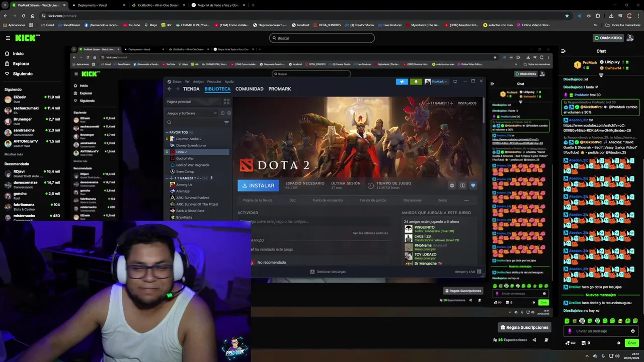Switch to KickBotPro browser tab
The width and height of the screenshot is (644, 362).
[x=158, y=5]
